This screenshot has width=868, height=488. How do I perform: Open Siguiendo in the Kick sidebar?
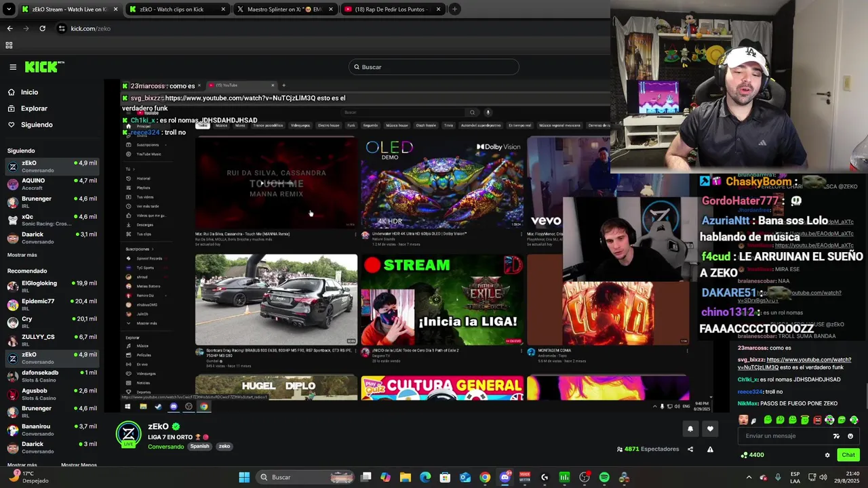click(x=37, y=125)
